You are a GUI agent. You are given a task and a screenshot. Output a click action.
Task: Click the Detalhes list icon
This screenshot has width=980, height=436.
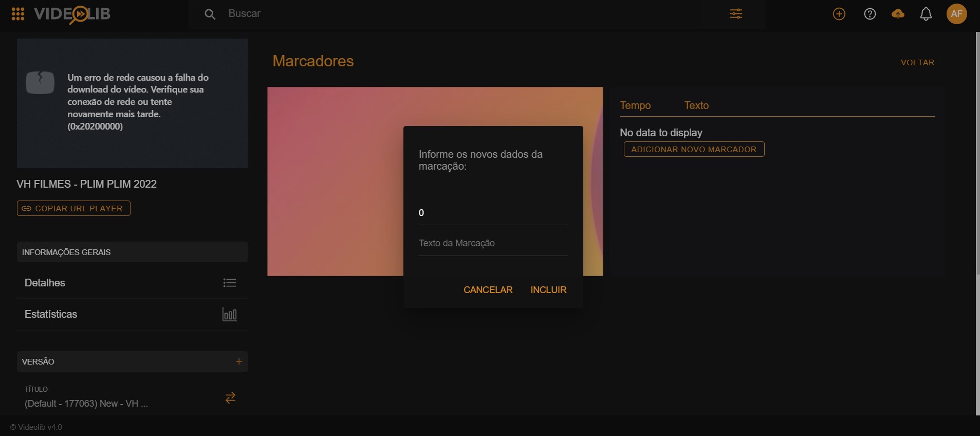230,283
